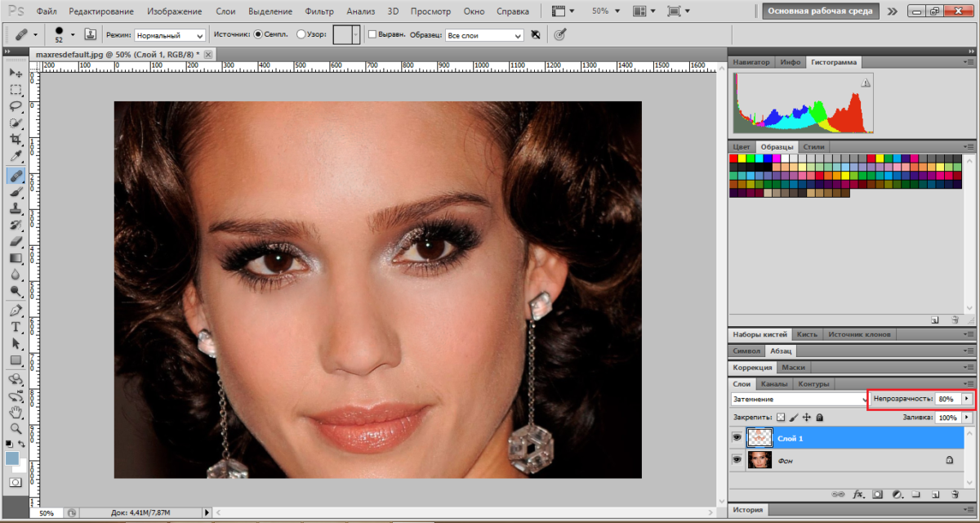Select the Узор radio button
The image size is (980, 523).
point(301,35)
